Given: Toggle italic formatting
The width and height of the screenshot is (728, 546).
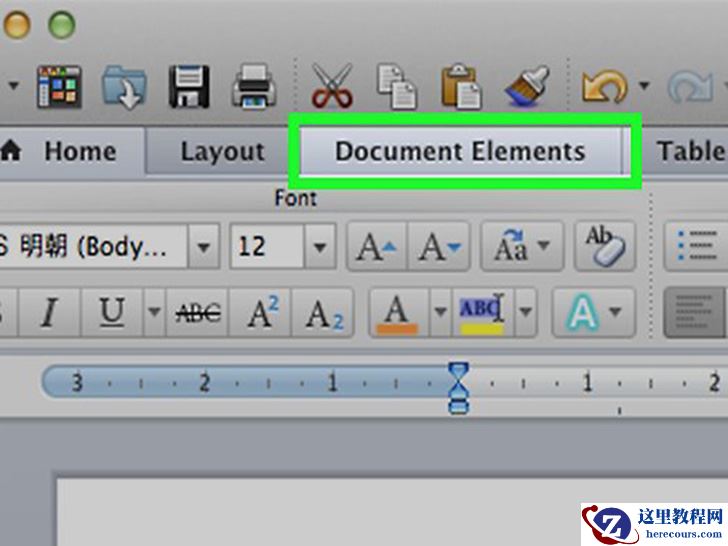Looking at the screenshot, I should (49, 312).
